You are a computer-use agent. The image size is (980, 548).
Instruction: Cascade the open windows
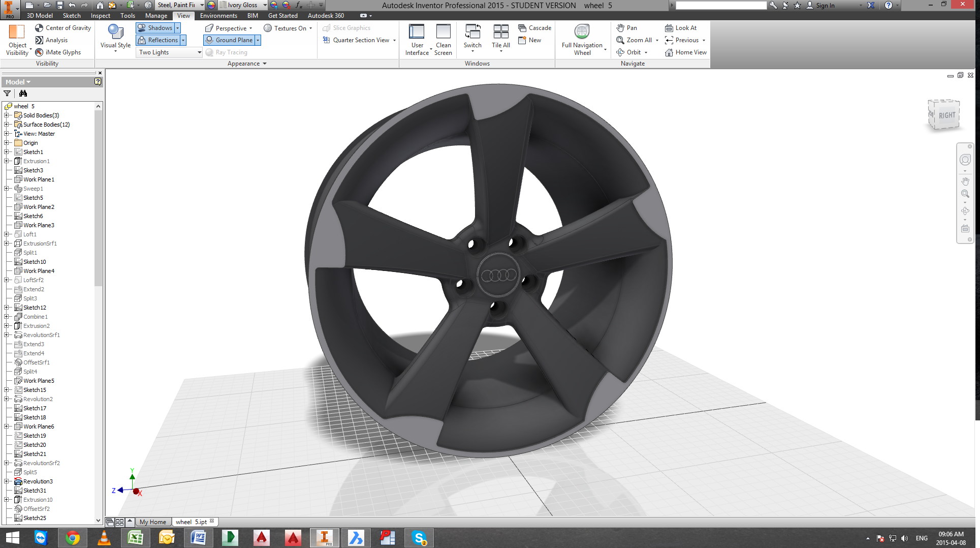(534, 28)
